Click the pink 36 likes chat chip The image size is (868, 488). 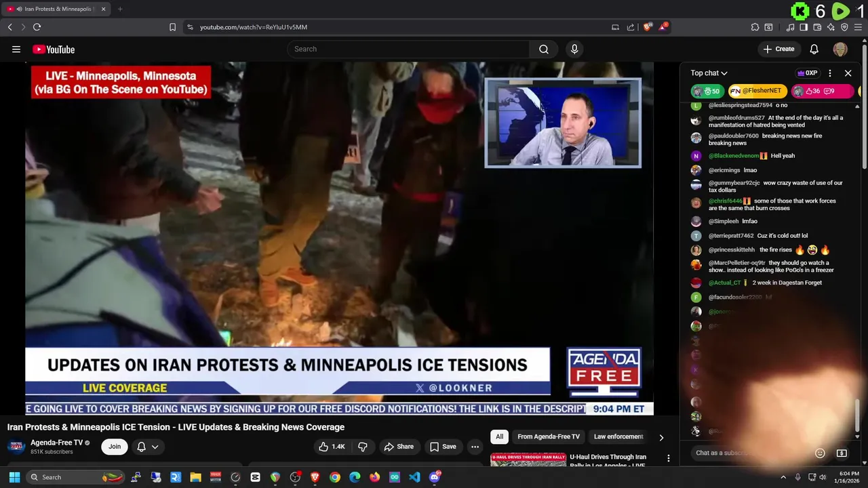pos(822,91)
